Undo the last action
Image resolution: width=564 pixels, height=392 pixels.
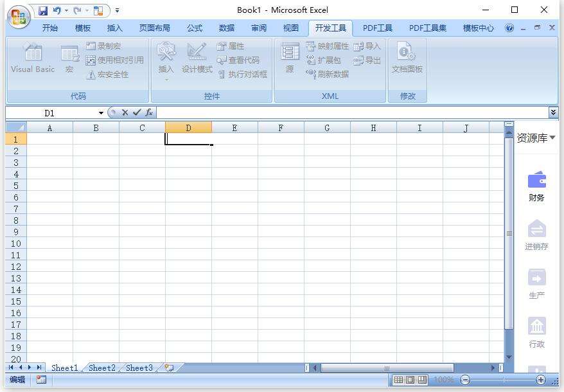click(57, 11)
